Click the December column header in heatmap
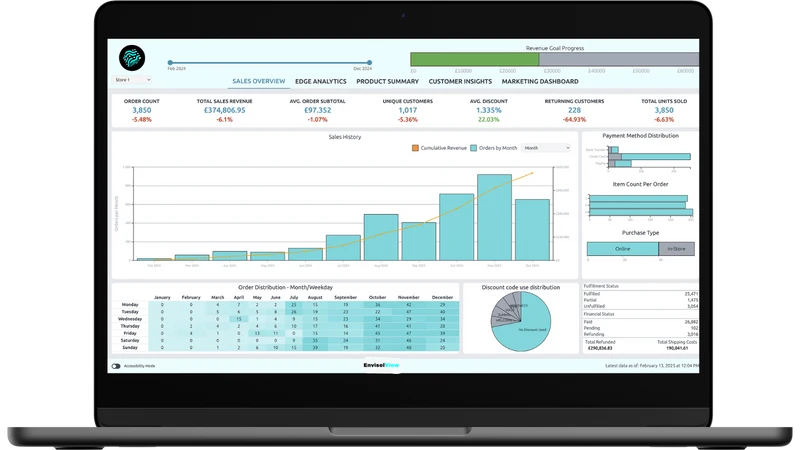This screenshot has height=450, width=800. (x=442, y=297)
